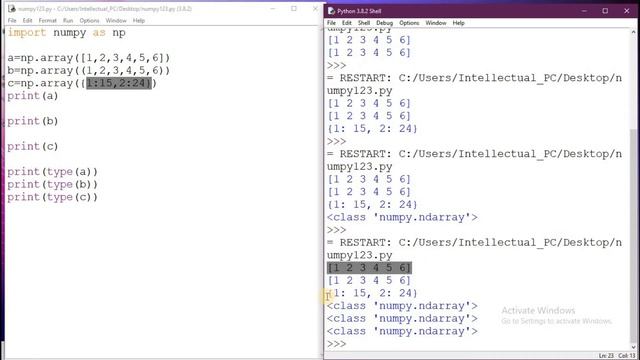This screenshot has height=360, width=640.
Task: Click highlighted '1:15,2:24' in code
Action: click(119, 83)
